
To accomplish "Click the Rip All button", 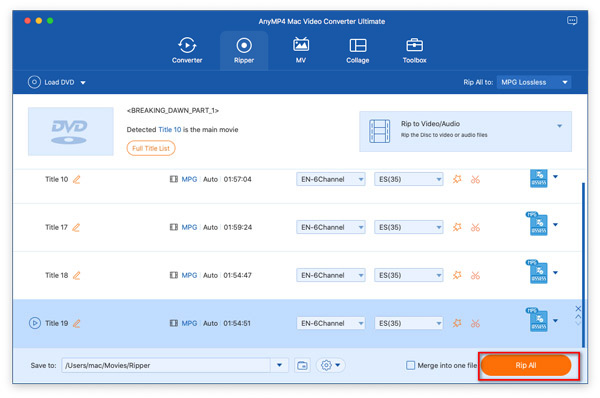I will [x=526, y=365].
